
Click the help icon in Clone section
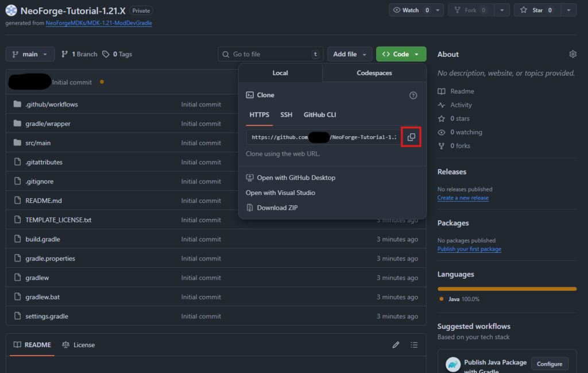[413, 95]
